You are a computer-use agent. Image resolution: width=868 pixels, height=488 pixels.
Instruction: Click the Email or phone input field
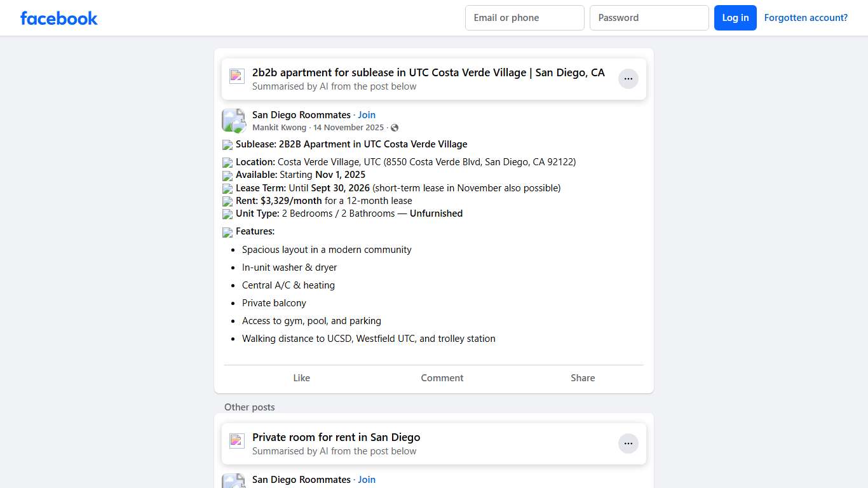pyautogui.click(x=524, y=17)
